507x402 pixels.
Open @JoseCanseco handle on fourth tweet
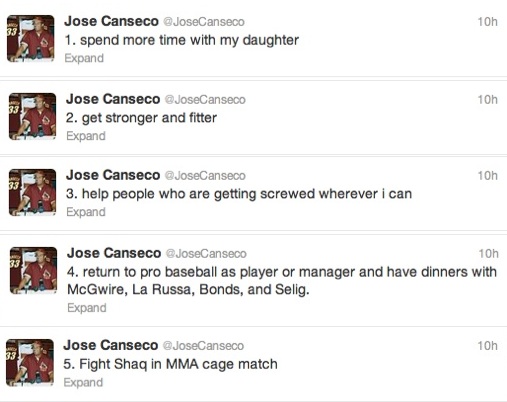click(x=206, y=254)
